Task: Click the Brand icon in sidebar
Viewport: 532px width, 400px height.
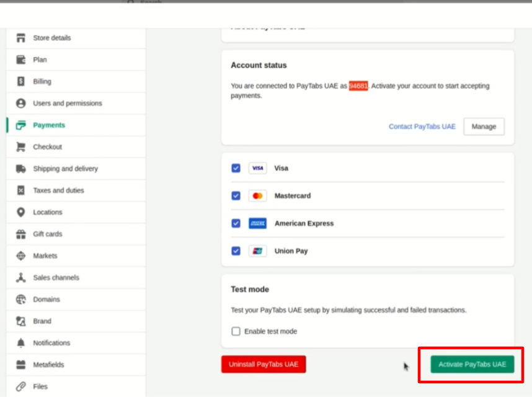Action: [20, 321]
